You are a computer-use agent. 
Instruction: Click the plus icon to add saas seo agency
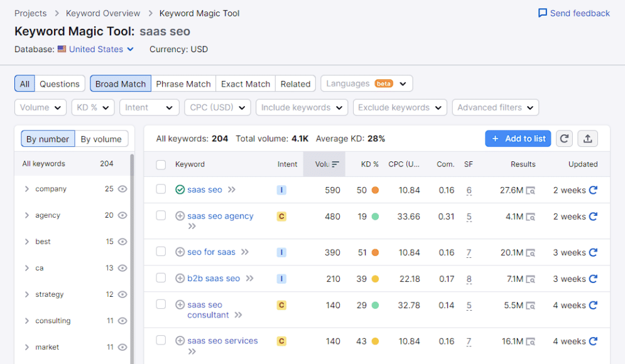pos(180,215)
